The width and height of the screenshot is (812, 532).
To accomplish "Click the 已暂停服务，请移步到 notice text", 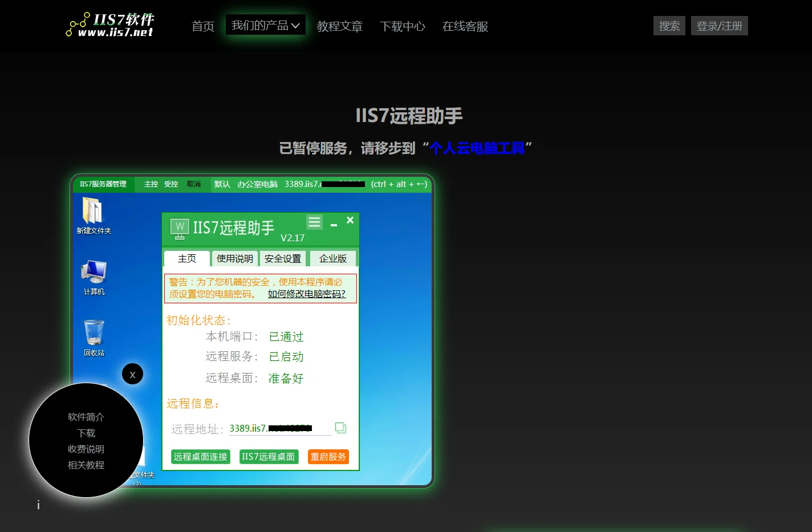I will click(x=348, y=148).
